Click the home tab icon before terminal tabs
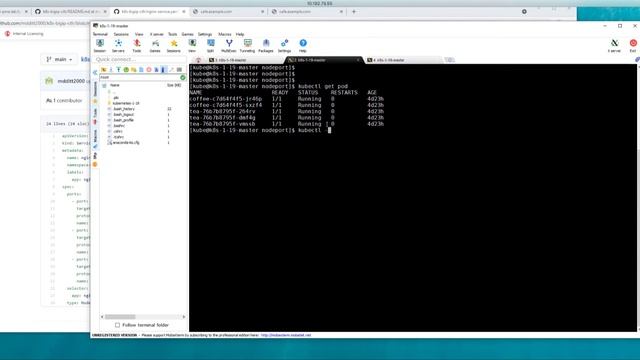 pos(198,60)
